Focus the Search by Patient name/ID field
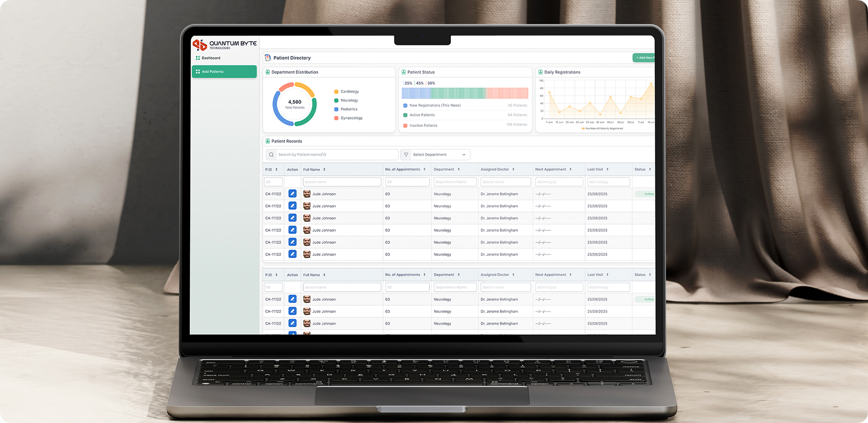 tap(336, 155)
